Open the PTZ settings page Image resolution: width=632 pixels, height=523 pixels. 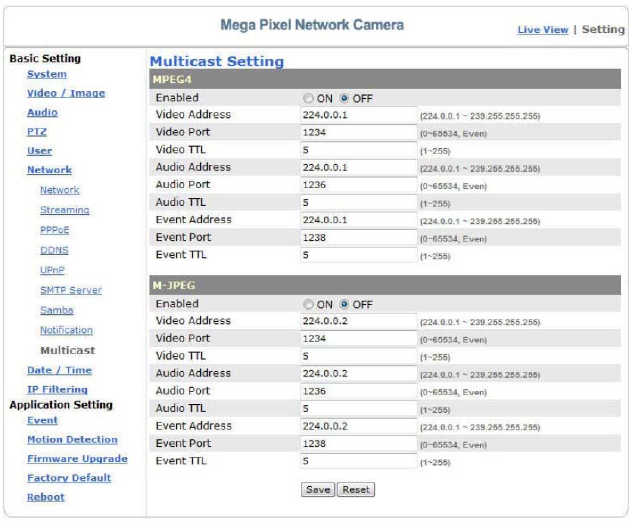click(x=36, y=131)
